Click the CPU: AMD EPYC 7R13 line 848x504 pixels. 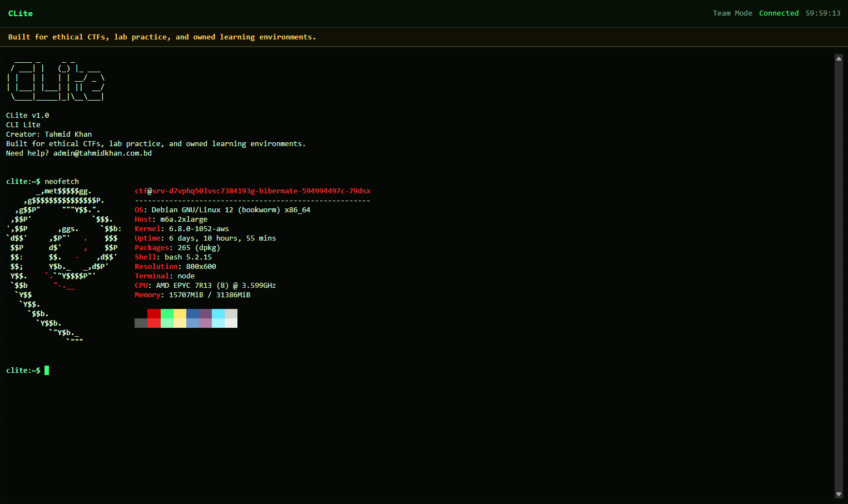(x=205, y=286)
